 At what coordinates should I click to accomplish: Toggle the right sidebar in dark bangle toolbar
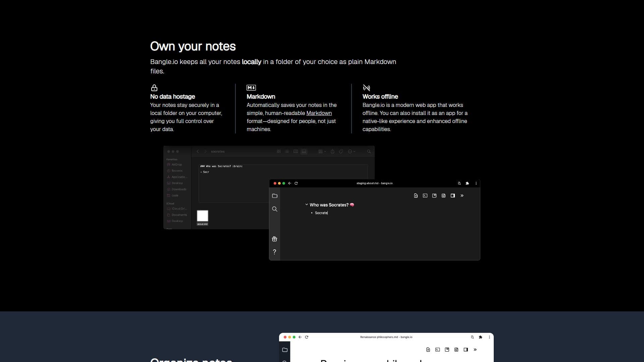tap(453, 196)
